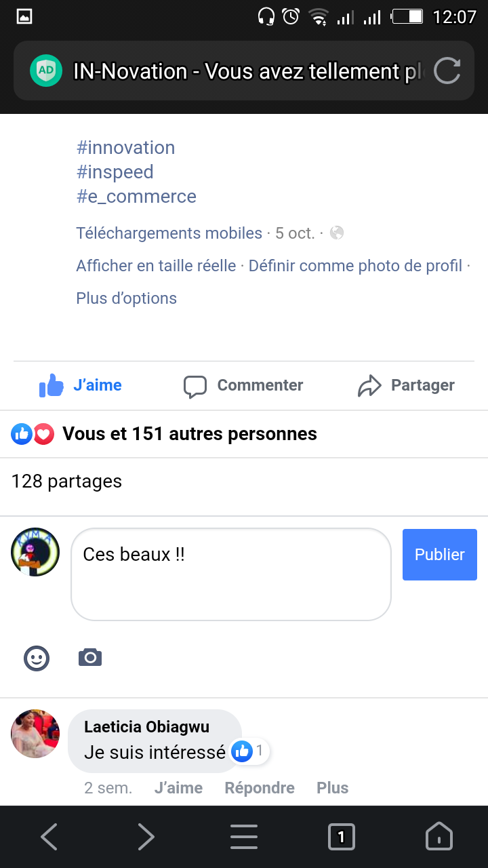Image resolution: width=488 pixels, height=868 pixels.
Task: Toggle the J'aime like on post
Action: tap(81, 385)
